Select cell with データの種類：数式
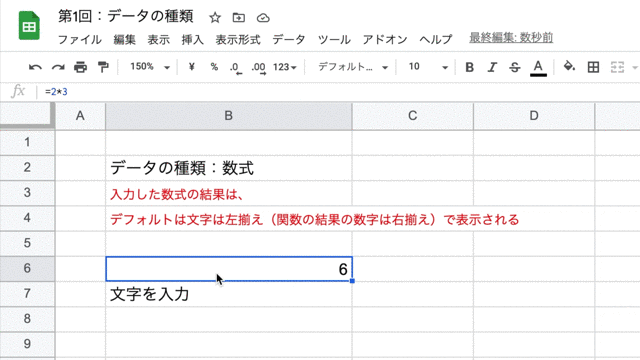The image size is (640, 360). point(229,168)
